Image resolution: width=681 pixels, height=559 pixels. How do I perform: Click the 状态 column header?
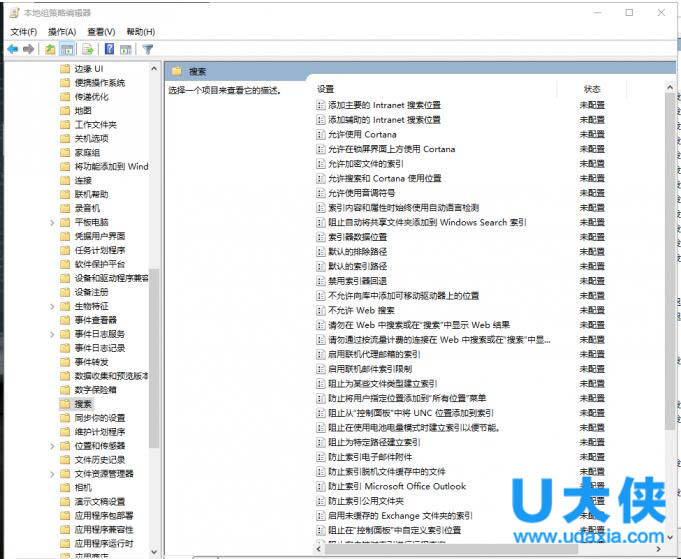click(x=592, y=89)
